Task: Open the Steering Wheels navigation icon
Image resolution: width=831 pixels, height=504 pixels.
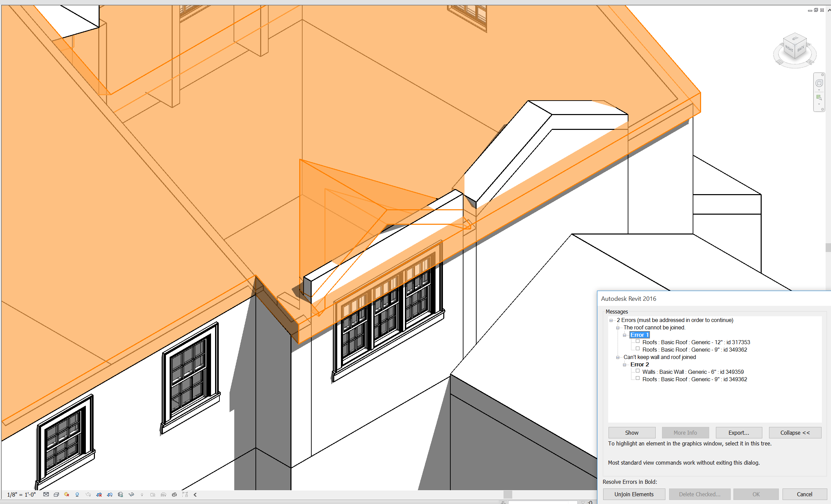Action: click(819, 83)
